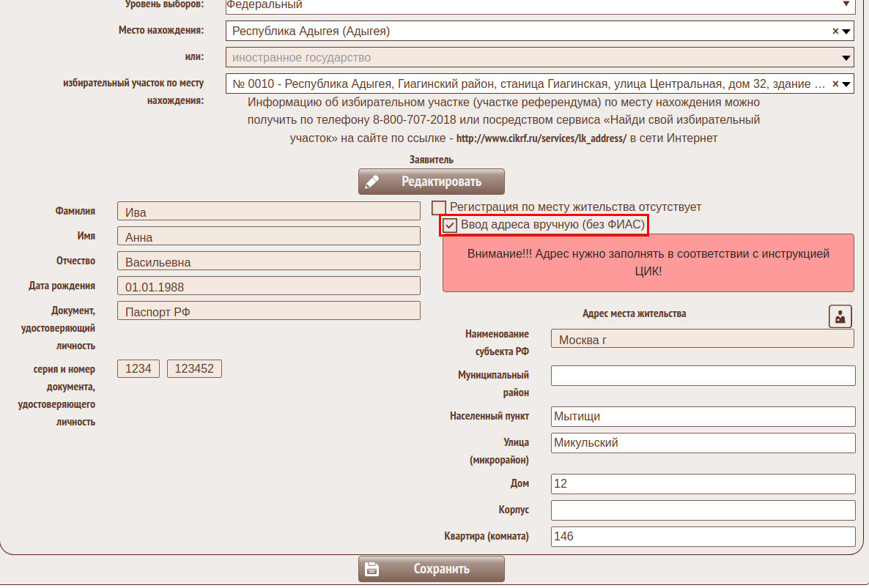The height and width of the screenshot is (588, 869).
Task: Click the Улица field containing Микульский
Action: click(x=702, y=443)
